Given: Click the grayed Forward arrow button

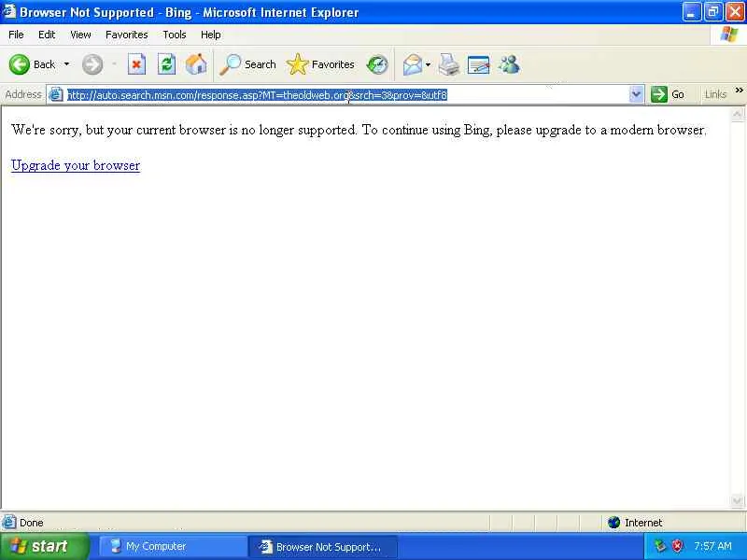Looking at the screenshot, I should (x=92, y=64).
